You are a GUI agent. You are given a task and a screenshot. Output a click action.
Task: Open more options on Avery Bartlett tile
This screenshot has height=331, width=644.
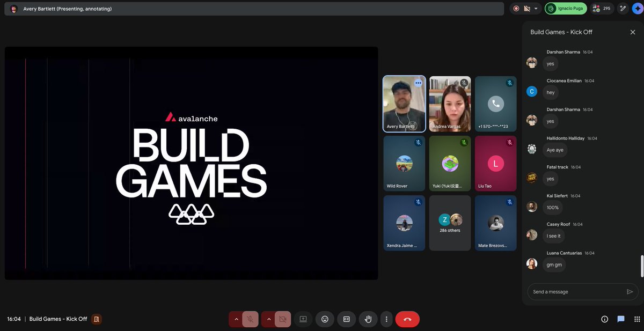tap(418, 83)
